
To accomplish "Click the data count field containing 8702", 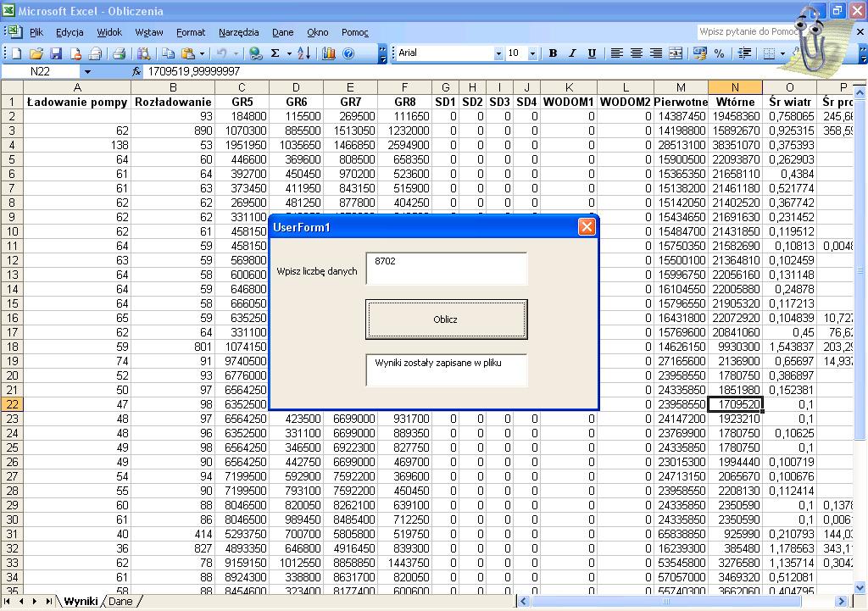I will click(x=446, y=269).
